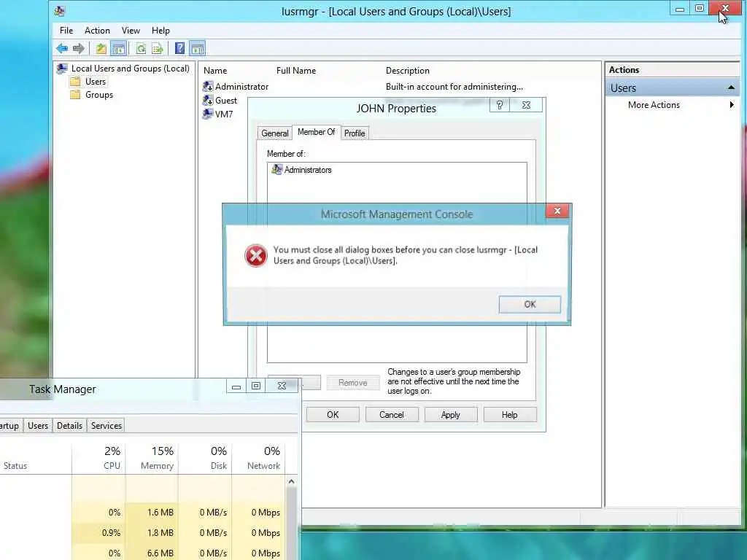Sort by the Name column header
Viewport: 747px width, 560px height.
click(215, 71)
